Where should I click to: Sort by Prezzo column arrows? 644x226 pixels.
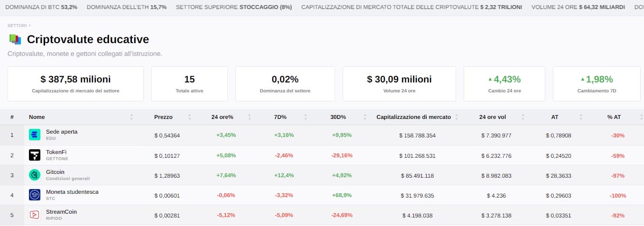189,117
